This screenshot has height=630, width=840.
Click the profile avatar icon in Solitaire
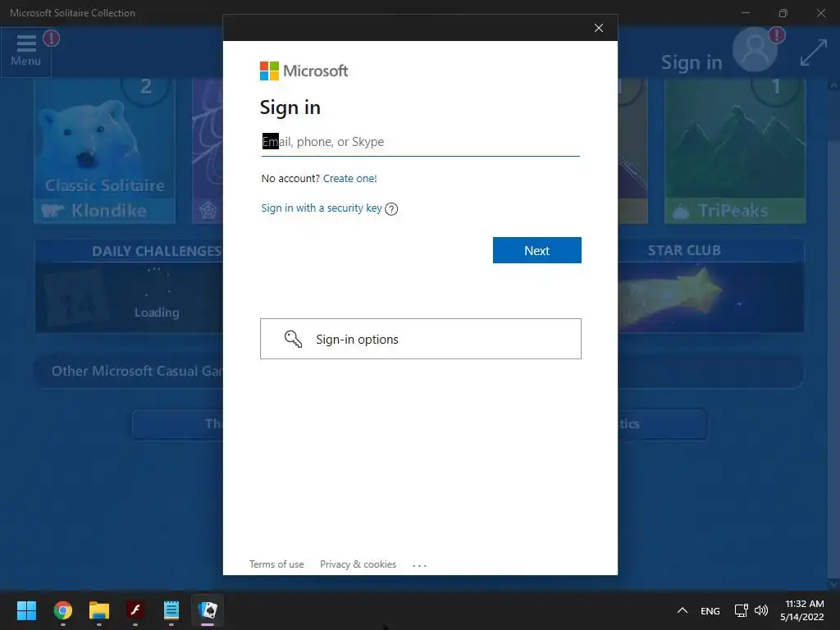click(x=755, y=49)
